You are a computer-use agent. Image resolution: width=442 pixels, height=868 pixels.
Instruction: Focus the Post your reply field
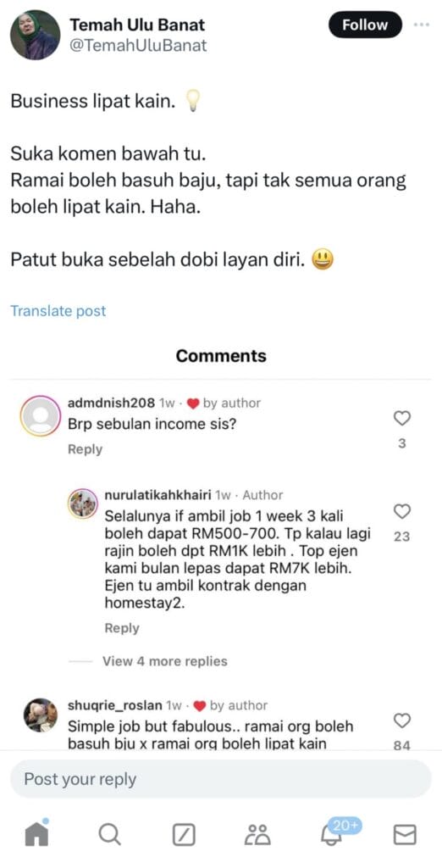[221, 779]
